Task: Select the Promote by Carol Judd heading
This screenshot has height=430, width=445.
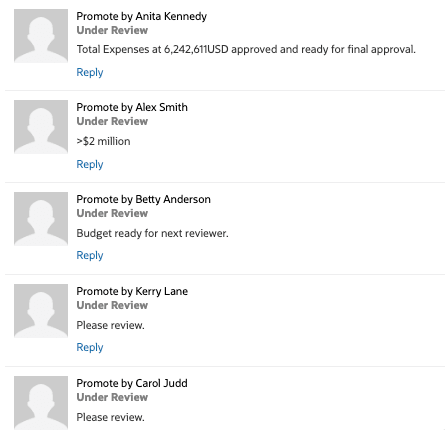Action: pyautogui.click(x=132, y=383)
